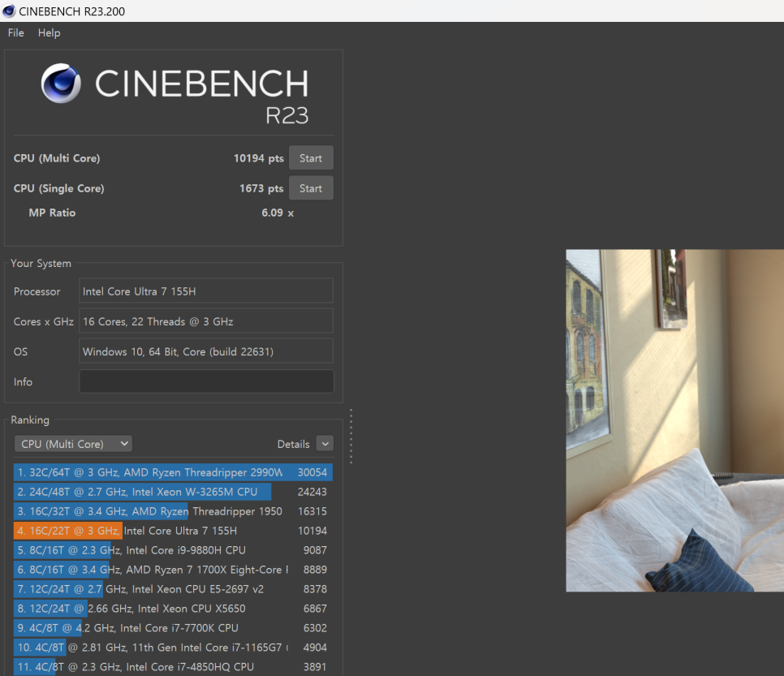Select highlighted row Intel Core Ultra 7 155H
Screen dimensions: 784x676
[173, 531]
